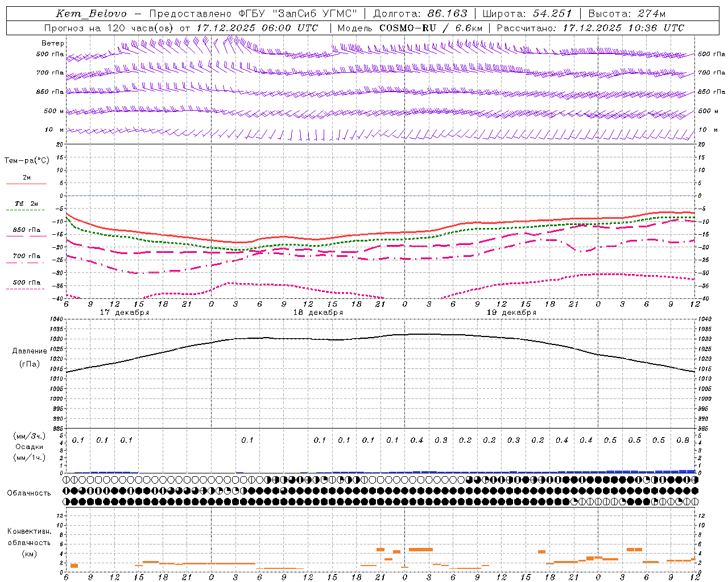Click the date label "19 декабря"
Image resolution: width=728 pixels, height=582 pixels.
coord(511,313)
